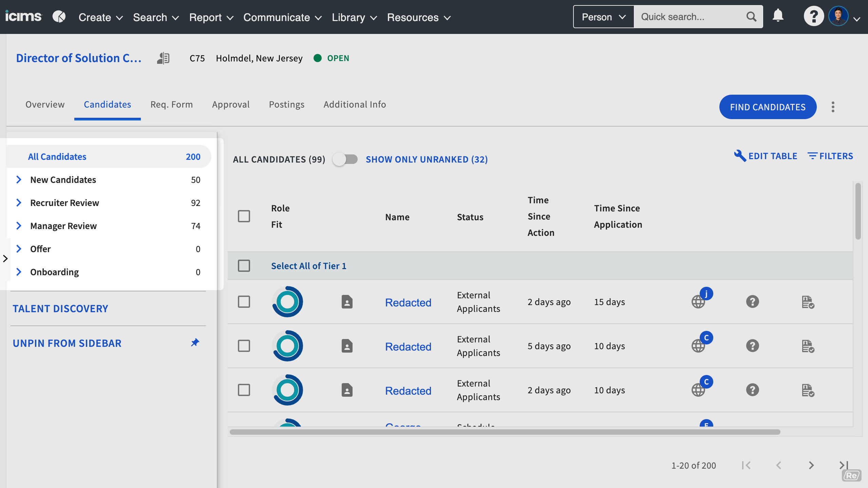Open the notifications bell
Screen dimensions: 868x488
point(778,16)
